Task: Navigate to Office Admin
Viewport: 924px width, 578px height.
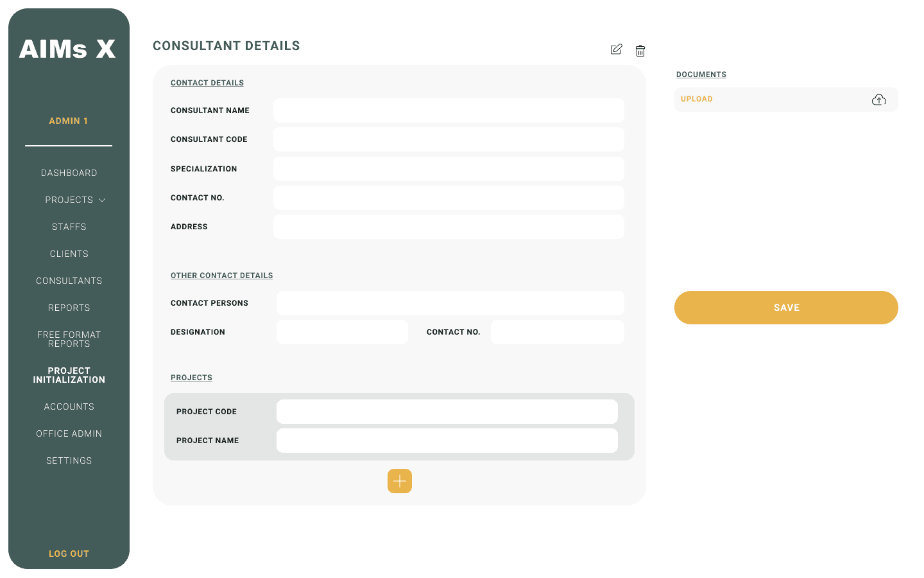Action: coord(69,433)
